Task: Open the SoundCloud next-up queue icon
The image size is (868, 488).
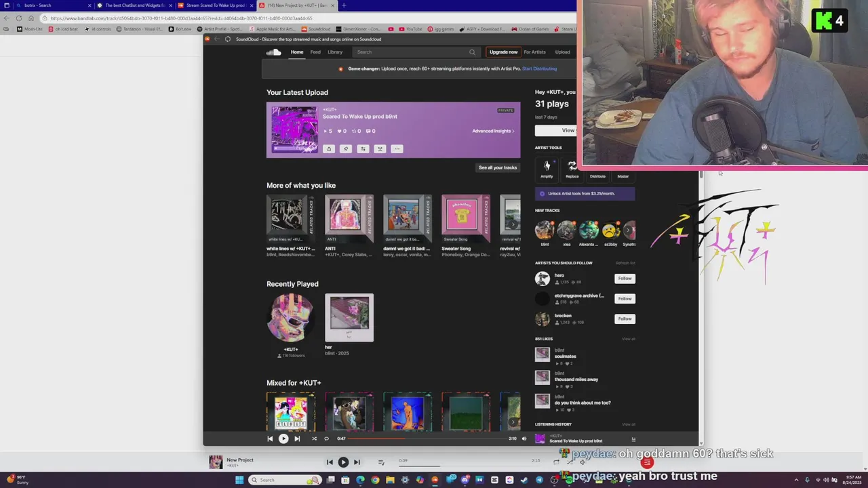Action: tap(633, 440)
